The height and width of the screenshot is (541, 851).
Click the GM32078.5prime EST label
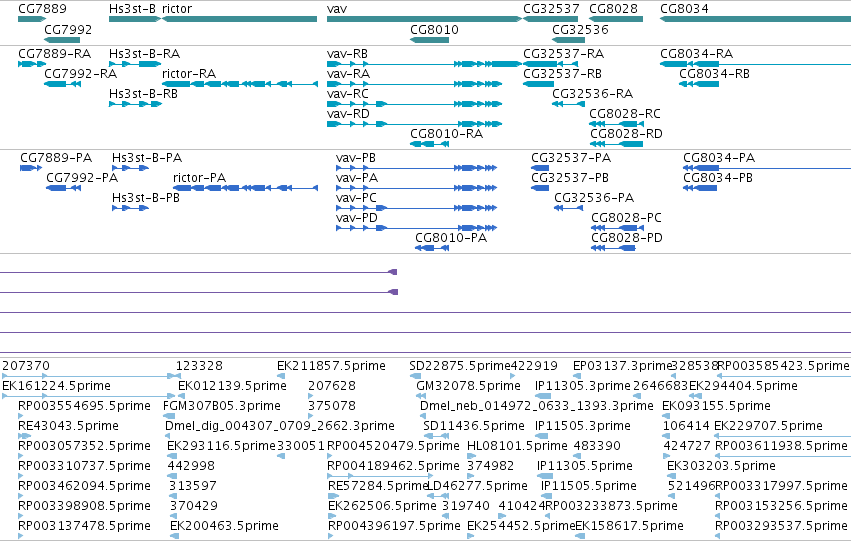[x=468, y=386]
